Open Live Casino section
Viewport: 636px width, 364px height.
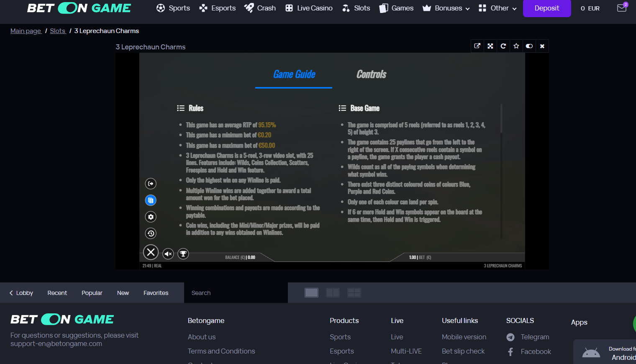click(309, 8)
